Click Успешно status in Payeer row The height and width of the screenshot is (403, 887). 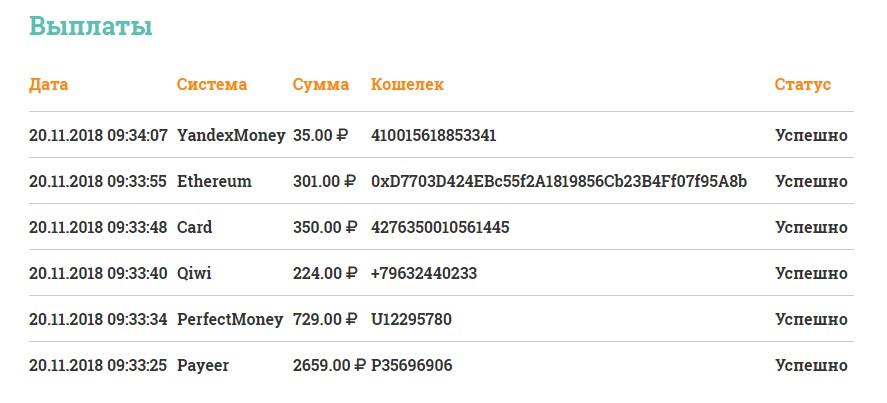(x=811, y=365)
